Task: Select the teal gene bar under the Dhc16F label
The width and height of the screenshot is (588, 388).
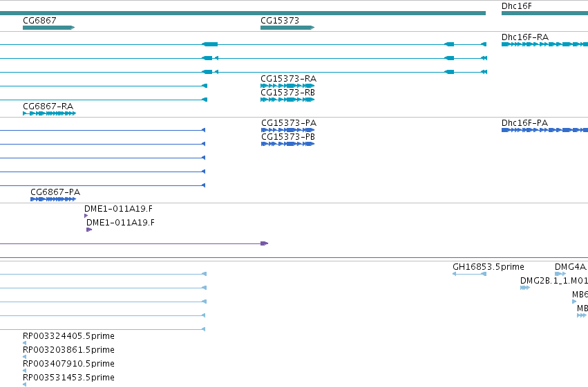Action: pos(544,13)
